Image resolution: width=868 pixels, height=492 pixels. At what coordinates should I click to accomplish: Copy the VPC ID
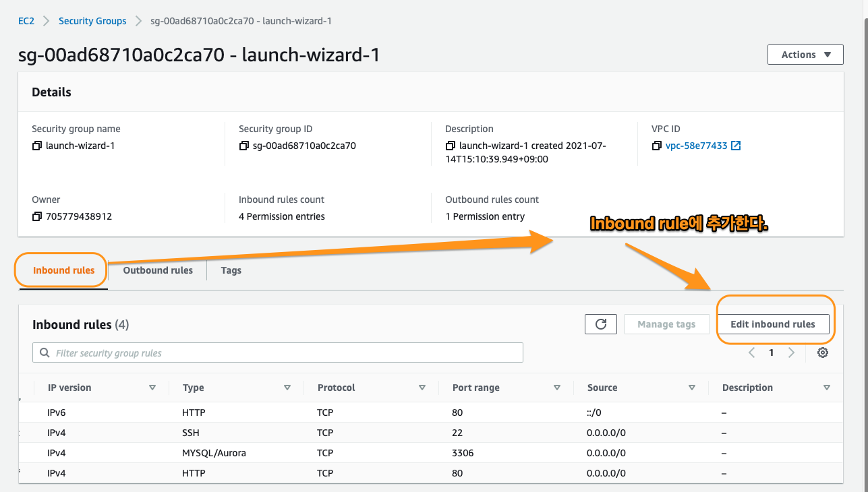657,146
